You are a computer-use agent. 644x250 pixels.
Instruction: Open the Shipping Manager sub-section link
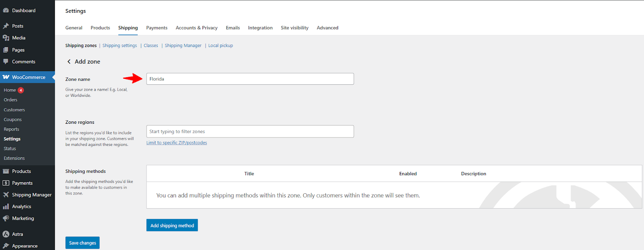tap(183, 45)
